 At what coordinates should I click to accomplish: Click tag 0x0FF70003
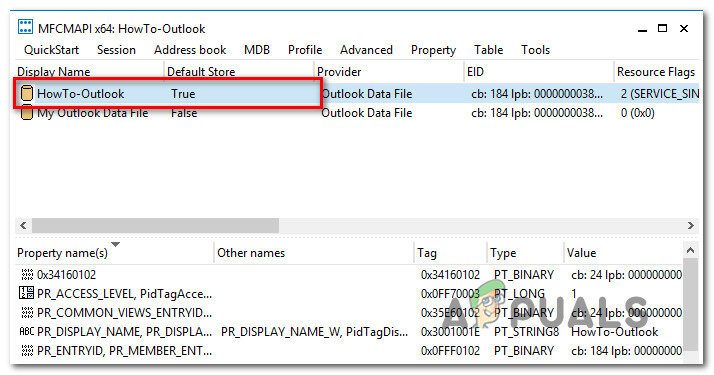[x=450, y=294]
